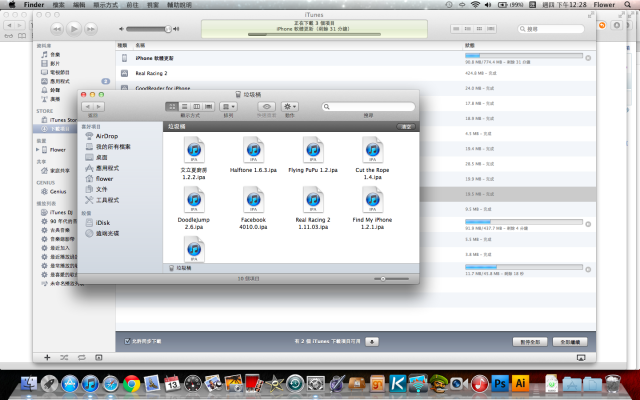Launch Google Chrome from the Dock
Image resolution: width=640 pixels, height=400 pixels.
pos(131,384)
